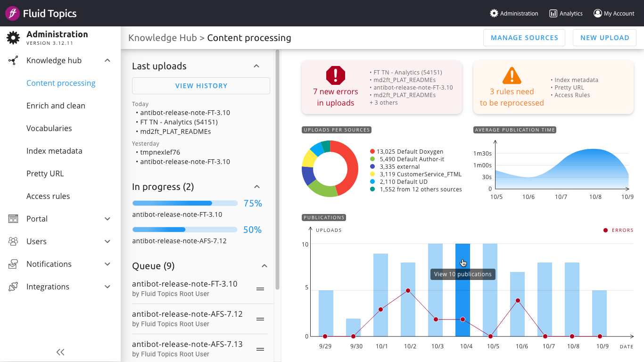644x362 pixels.
Task: Click yellow CustomerService_FTML legend swatch
Action: point(372,174)
